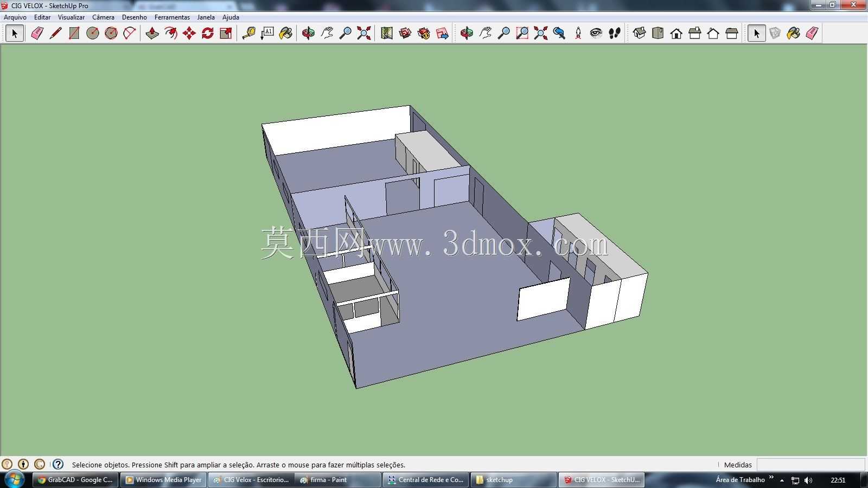Go to the Previous camera view

click(559, 34)
